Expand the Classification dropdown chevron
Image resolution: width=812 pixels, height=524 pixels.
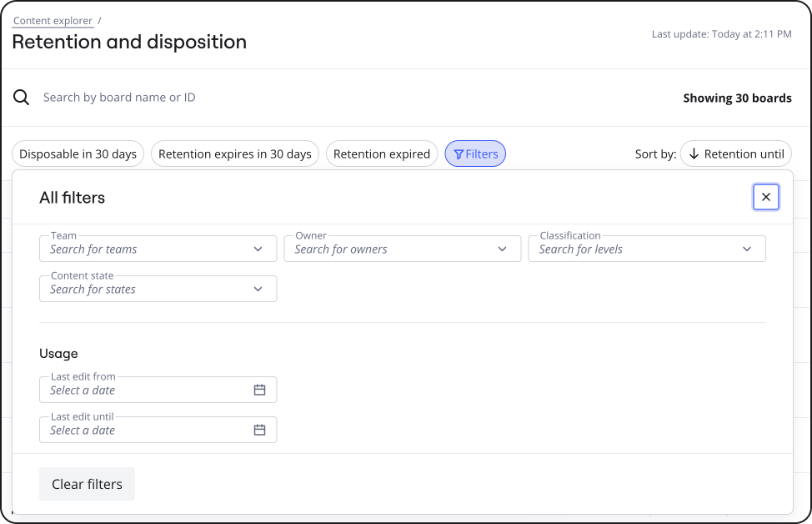pos(746,249)
